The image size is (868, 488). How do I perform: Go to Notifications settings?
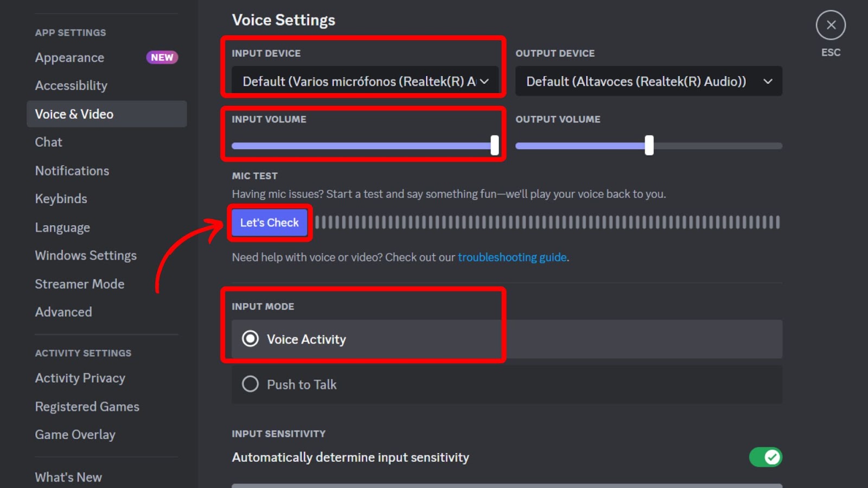(x=72, y=171)
